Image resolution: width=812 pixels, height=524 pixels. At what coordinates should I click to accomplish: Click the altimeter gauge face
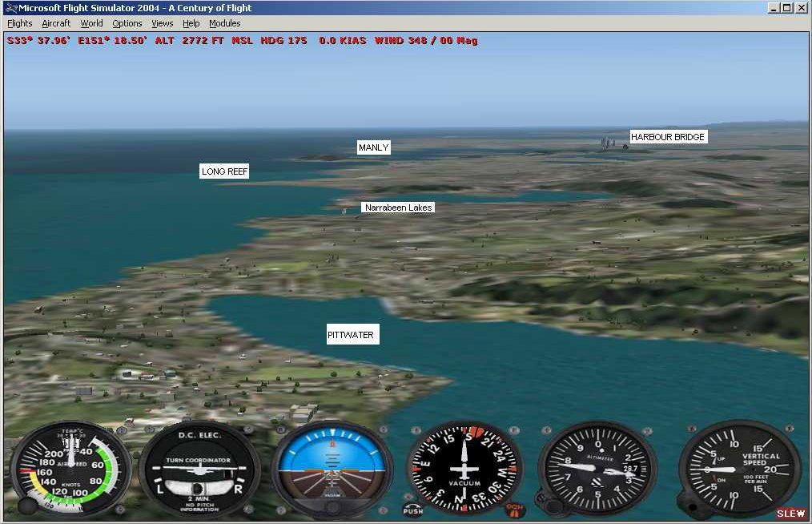(597, 470)
